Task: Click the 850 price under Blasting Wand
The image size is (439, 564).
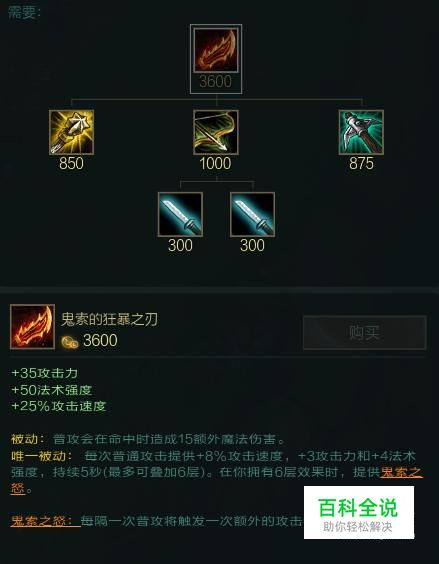Action: pos(71,164)
